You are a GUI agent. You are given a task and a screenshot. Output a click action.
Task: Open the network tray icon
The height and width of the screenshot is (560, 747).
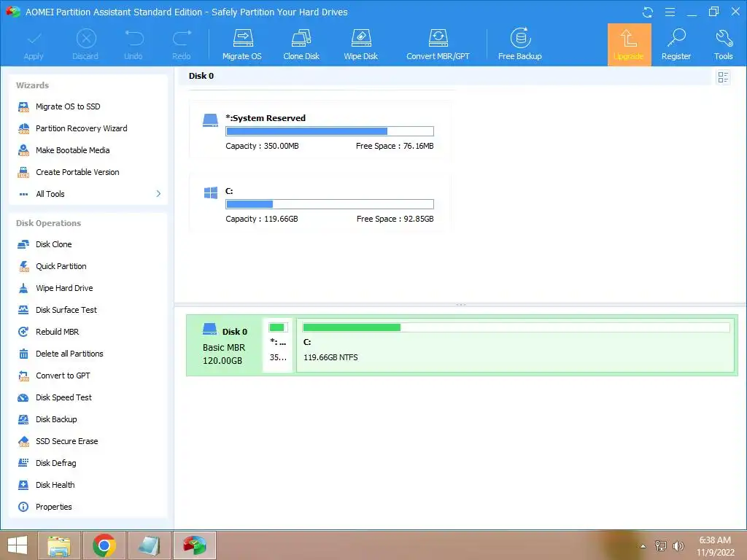click(661, 546)
